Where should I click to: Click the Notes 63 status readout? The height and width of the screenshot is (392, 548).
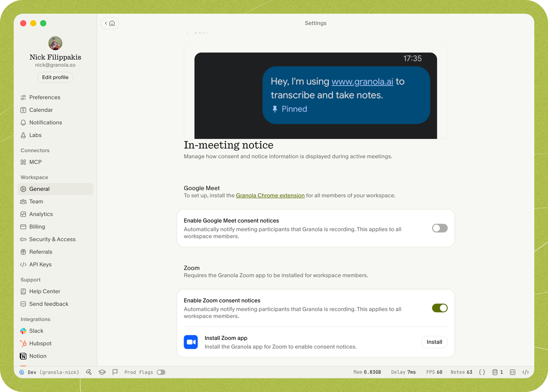pos(461,372)
